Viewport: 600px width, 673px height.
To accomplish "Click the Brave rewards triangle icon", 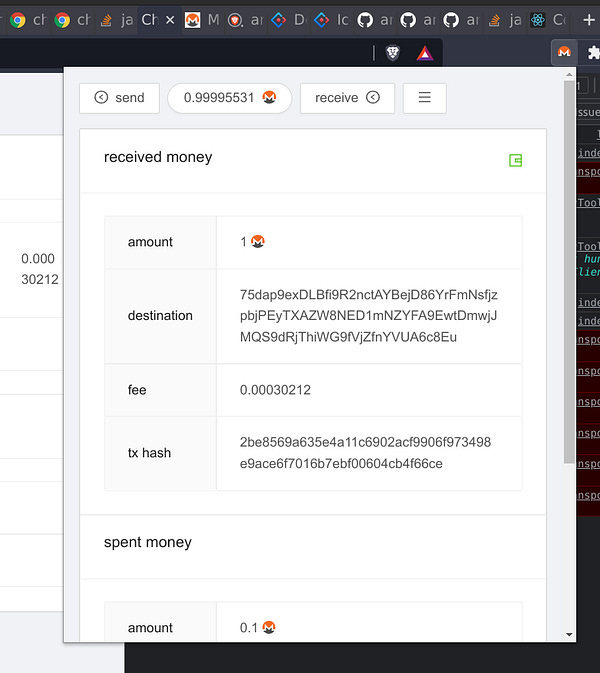I will pos(425,53).
